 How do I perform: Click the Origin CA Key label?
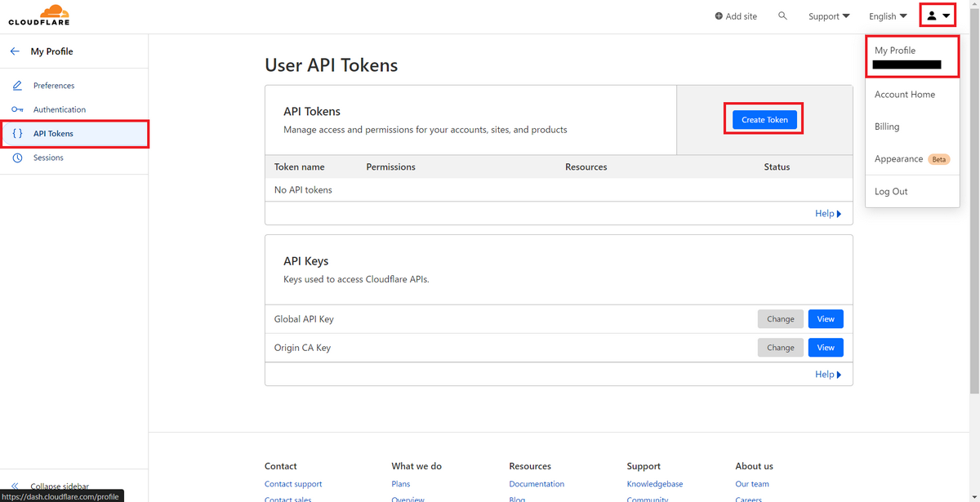coord(302,348)
